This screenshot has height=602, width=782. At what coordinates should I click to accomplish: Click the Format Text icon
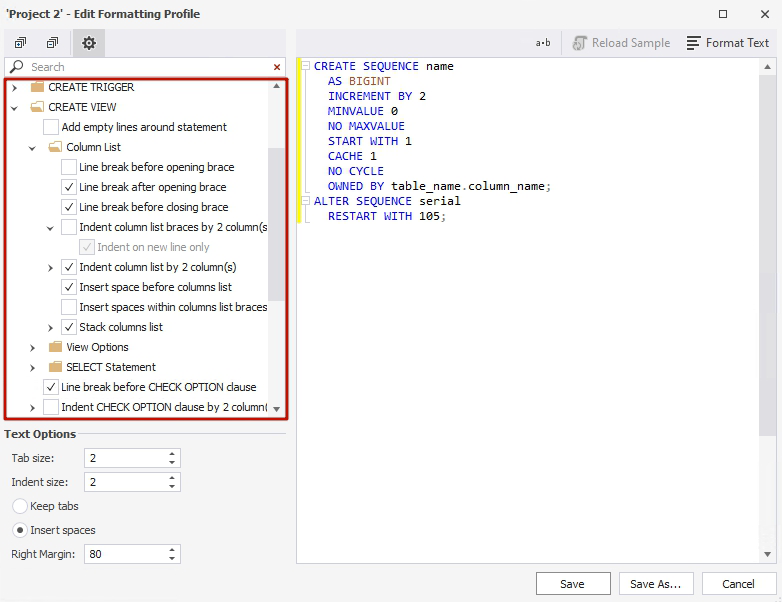(693, 43)
